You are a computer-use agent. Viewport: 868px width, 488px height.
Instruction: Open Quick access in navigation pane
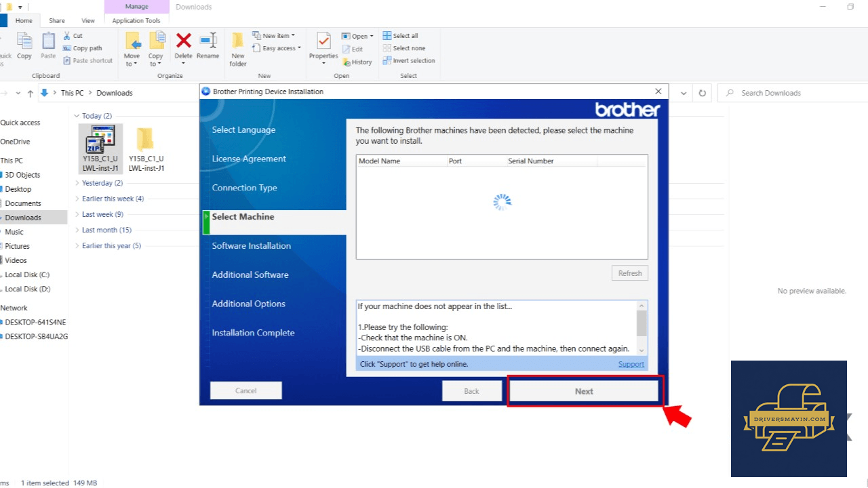pyautogui.click(x=20, y=123)
